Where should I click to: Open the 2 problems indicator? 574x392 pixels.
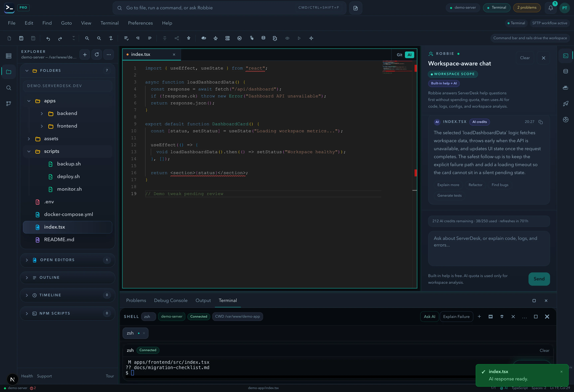(527, 8)
